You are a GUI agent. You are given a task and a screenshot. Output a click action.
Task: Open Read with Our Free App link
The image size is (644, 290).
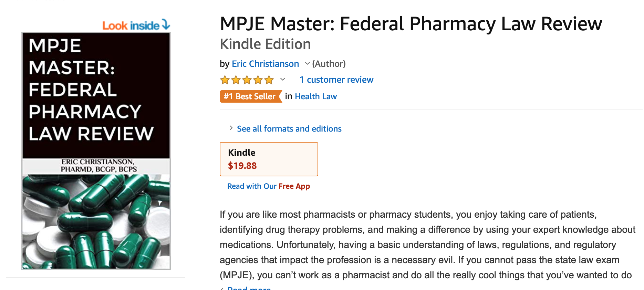click(269, 186)
